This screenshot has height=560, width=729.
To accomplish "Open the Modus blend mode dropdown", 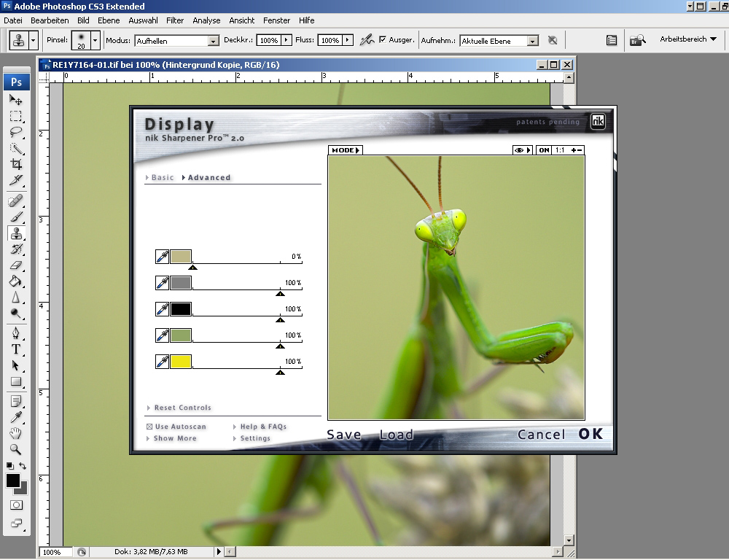I will pos(213,41).
